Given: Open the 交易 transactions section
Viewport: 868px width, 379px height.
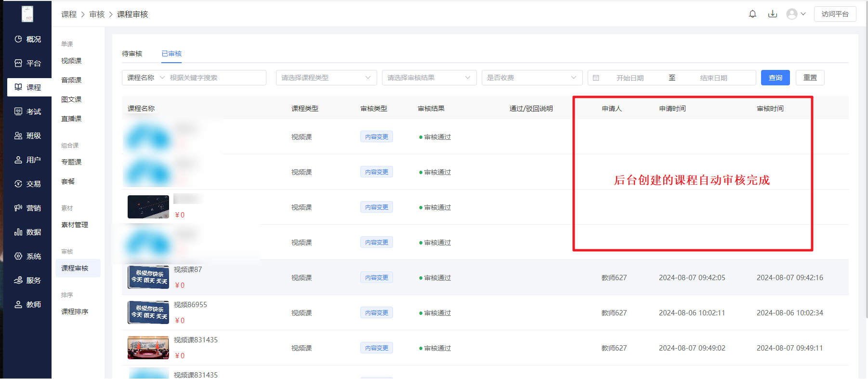Looking at the screenshot, I should click(28, 184).
